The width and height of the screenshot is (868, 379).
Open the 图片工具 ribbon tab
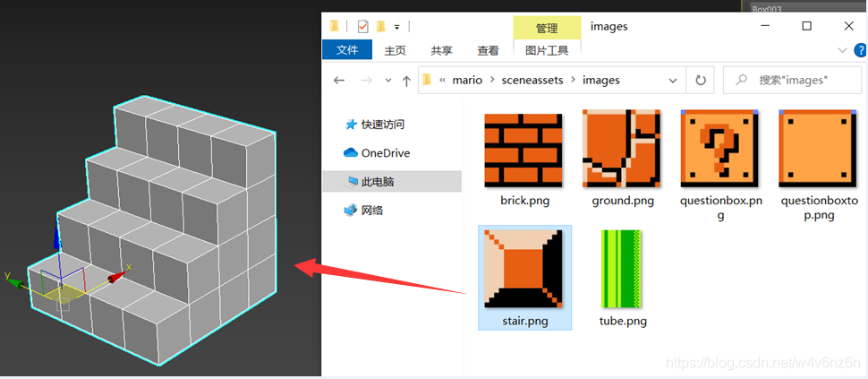tap(547, 50)
